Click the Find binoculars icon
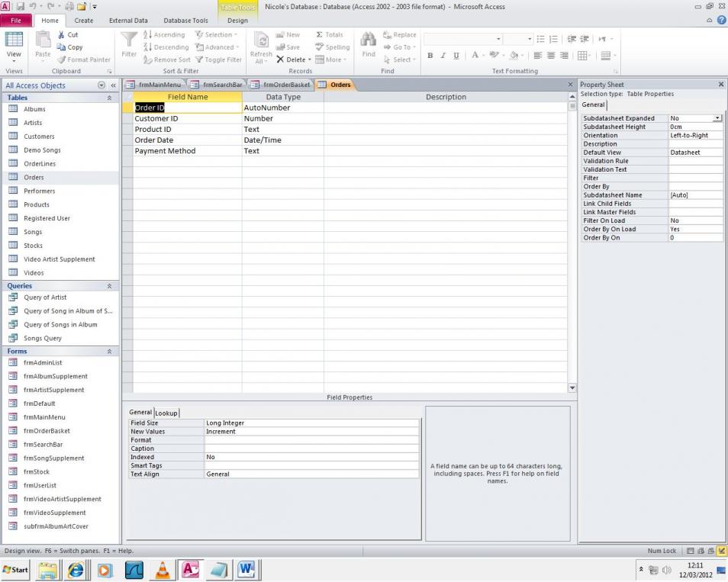This screenshot has width=728, height=582. click(x=369, y=40)
